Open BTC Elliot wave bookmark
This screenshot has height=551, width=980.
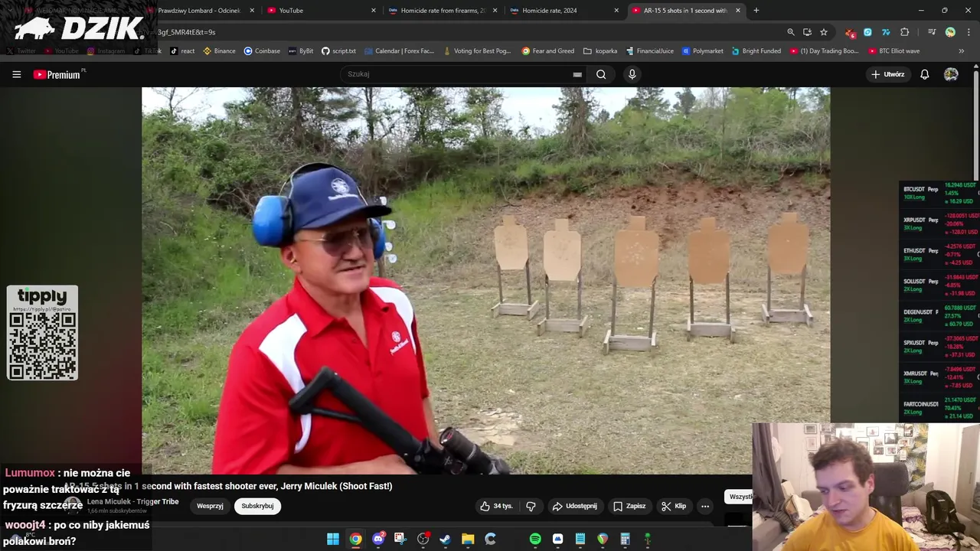click(x=894, y=51)
